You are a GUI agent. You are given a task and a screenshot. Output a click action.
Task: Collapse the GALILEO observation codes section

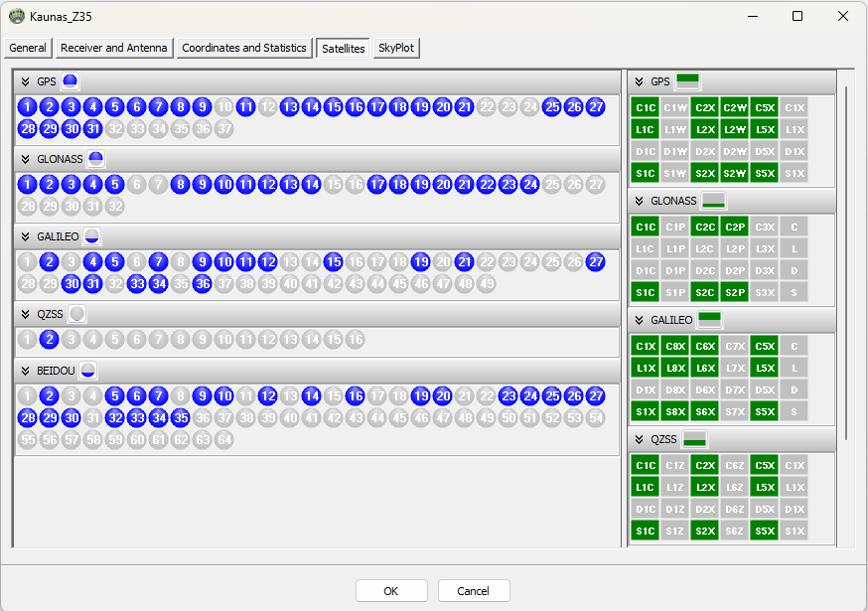coord(640,320)
